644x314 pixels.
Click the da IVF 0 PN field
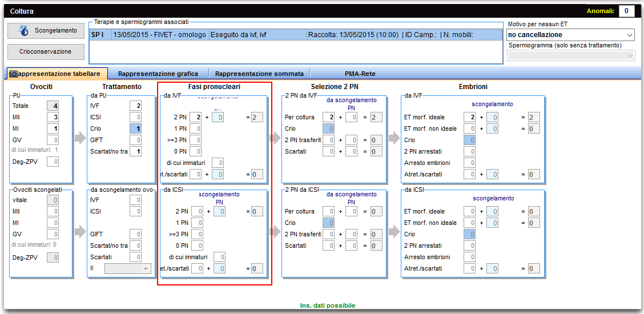pos(196,151)
